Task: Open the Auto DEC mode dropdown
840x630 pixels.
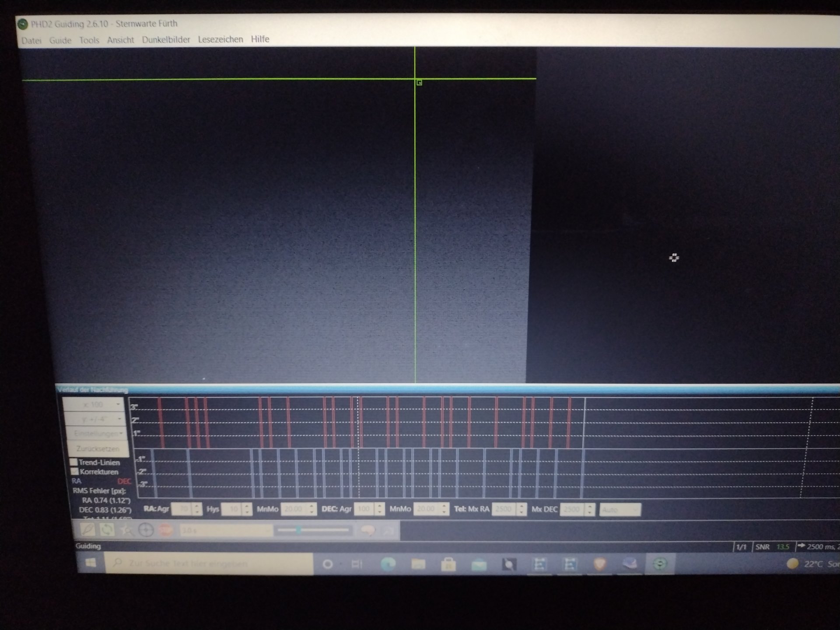Action: [x=620, y=510]
